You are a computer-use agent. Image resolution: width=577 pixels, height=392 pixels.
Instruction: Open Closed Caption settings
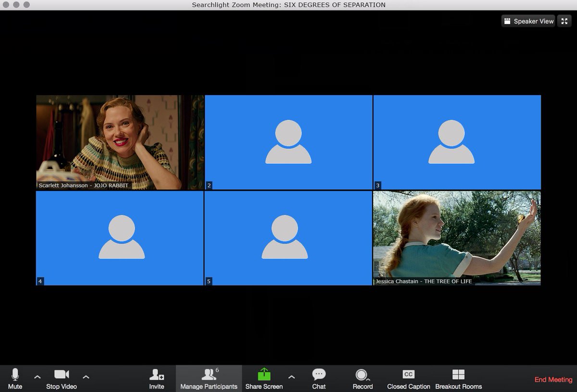point(409,379)
